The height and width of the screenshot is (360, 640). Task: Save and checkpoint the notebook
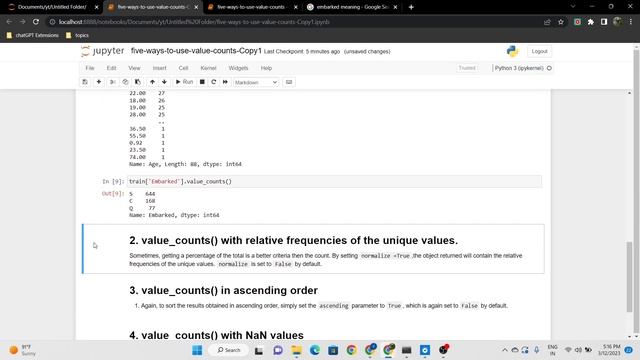85,82
